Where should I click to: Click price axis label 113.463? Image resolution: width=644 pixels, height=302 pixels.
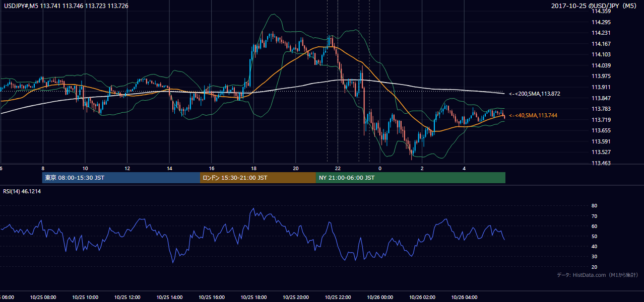pyautogui.click(x=602, y=163)
